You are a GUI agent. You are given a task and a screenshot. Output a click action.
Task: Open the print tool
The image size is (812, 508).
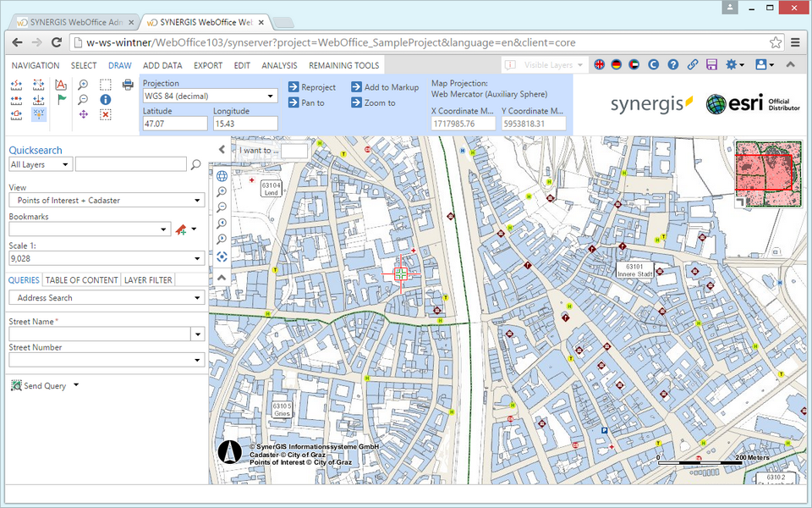coord(128,84)
